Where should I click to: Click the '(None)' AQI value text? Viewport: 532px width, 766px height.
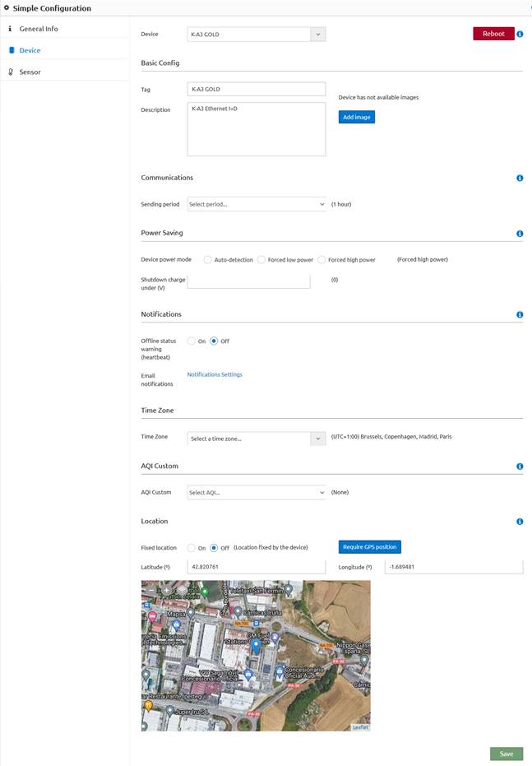pyautogui.click(x=340, y=492)
